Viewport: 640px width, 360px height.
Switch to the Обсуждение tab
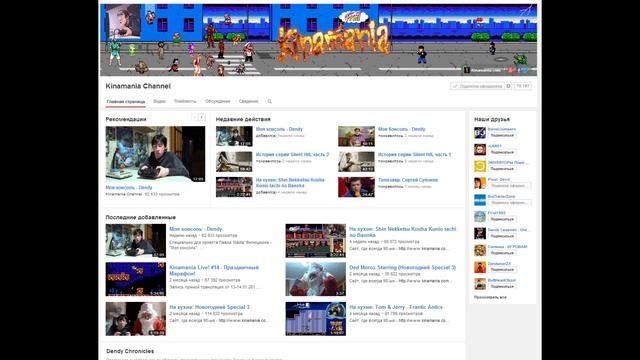pyautogui.click(x=218, y=101)
